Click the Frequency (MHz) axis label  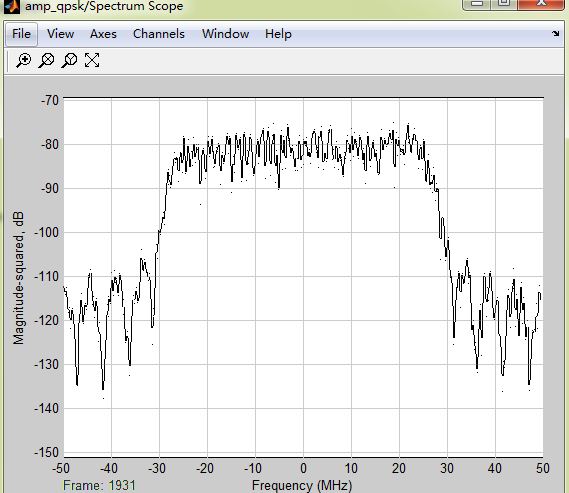click(302, 485)
